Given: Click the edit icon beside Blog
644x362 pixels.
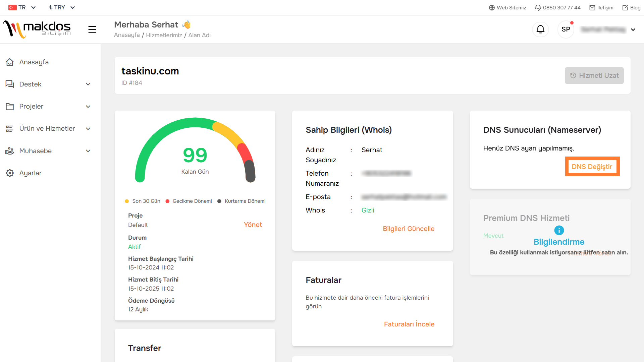Looking at the screenshot, I should pos(625,8).
